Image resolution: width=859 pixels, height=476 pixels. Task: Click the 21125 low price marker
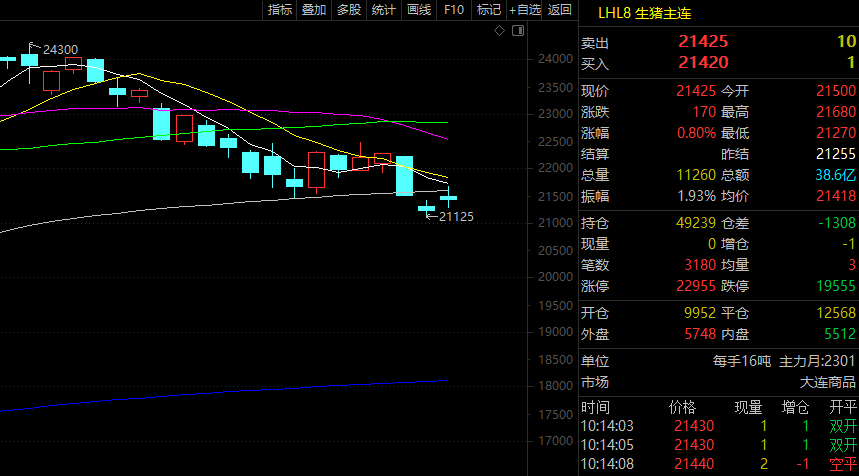point(456,217)
